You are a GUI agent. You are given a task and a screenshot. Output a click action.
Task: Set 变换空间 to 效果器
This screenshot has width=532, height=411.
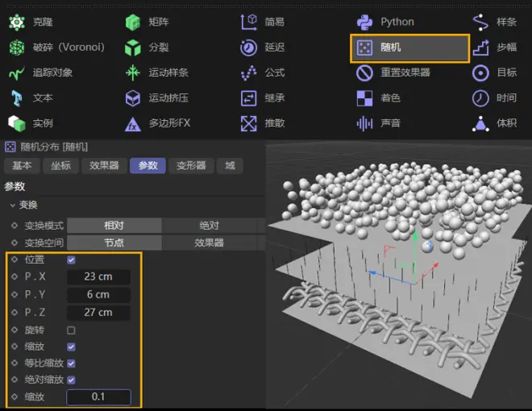[209, 243]
